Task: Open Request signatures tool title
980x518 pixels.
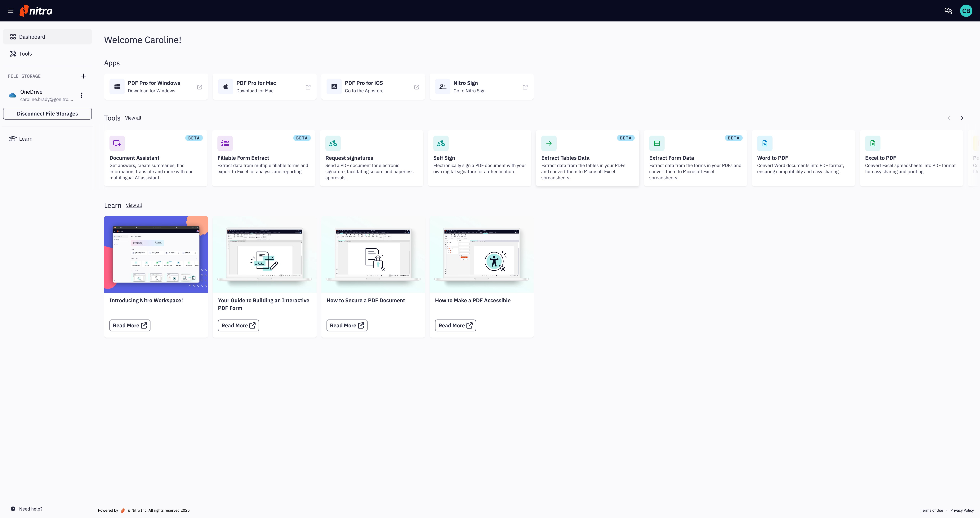Action: (349, 158)
